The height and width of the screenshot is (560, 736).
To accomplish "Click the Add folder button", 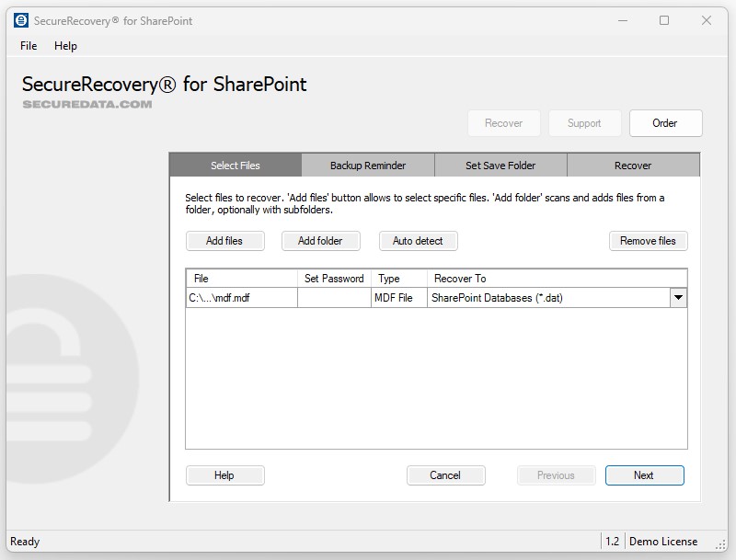I will pos(320,241).
